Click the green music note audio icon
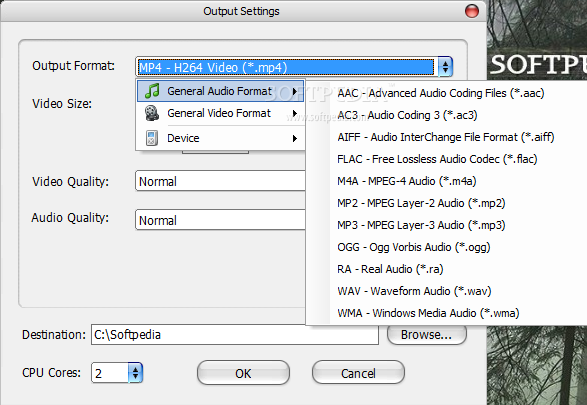 pos(152,91)
